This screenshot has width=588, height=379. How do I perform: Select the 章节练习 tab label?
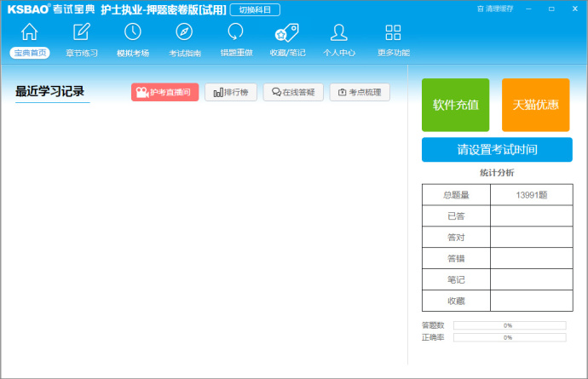[x=82, y=53]
